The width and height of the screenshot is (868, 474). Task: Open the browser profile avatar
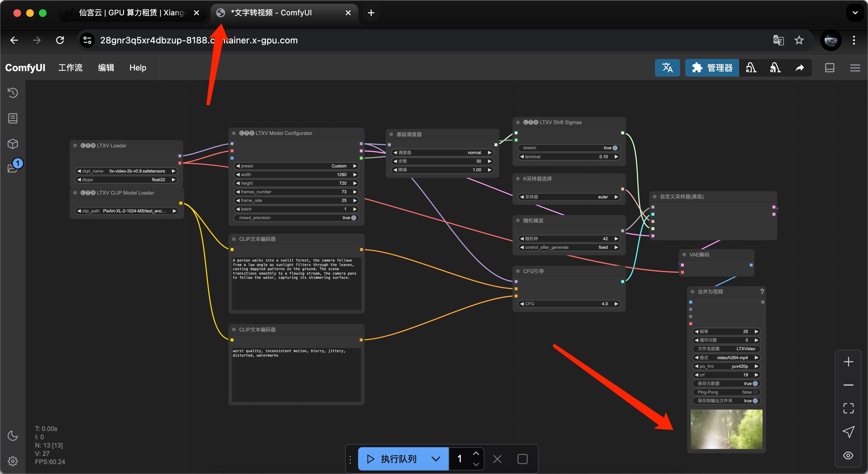[831, 40]
